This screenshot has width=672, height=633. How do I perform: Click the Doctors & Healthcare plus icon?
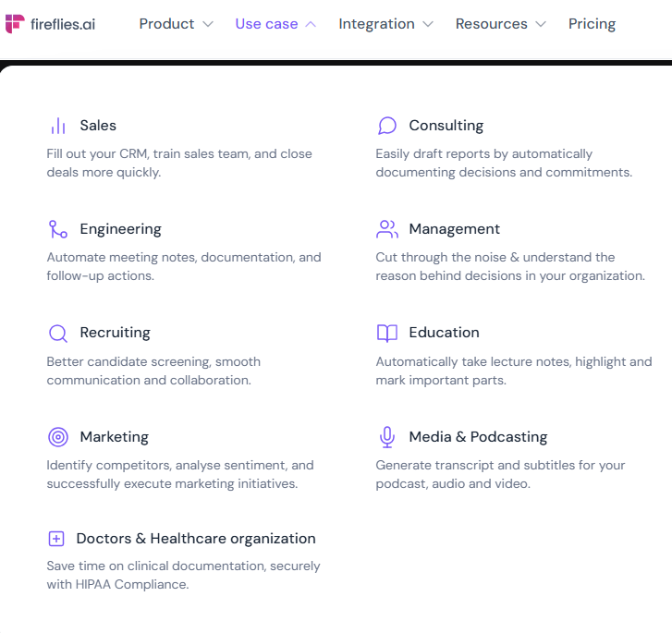[56, 539]
